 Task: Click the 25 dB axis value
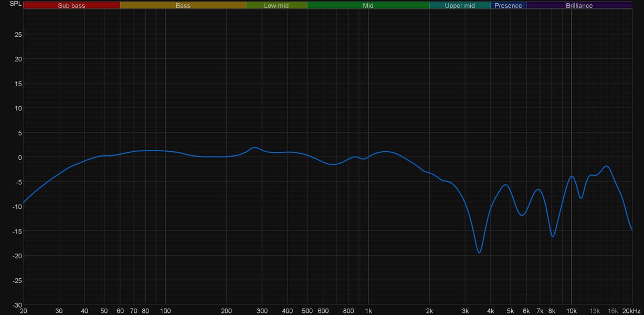pos(18,35)
